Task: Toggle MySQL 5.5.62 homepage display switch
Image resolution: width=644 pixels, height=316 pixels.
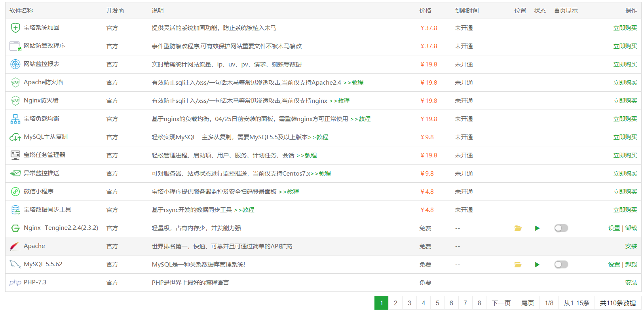Action: pos(561,265)
